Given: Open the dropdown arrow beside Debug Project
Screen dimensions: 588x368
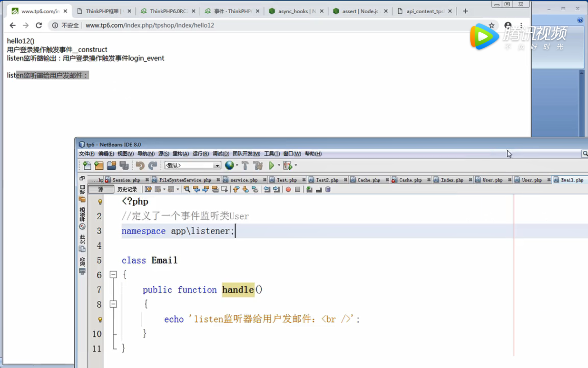Looking at the screenshot, I should click(x=296, y=165).
